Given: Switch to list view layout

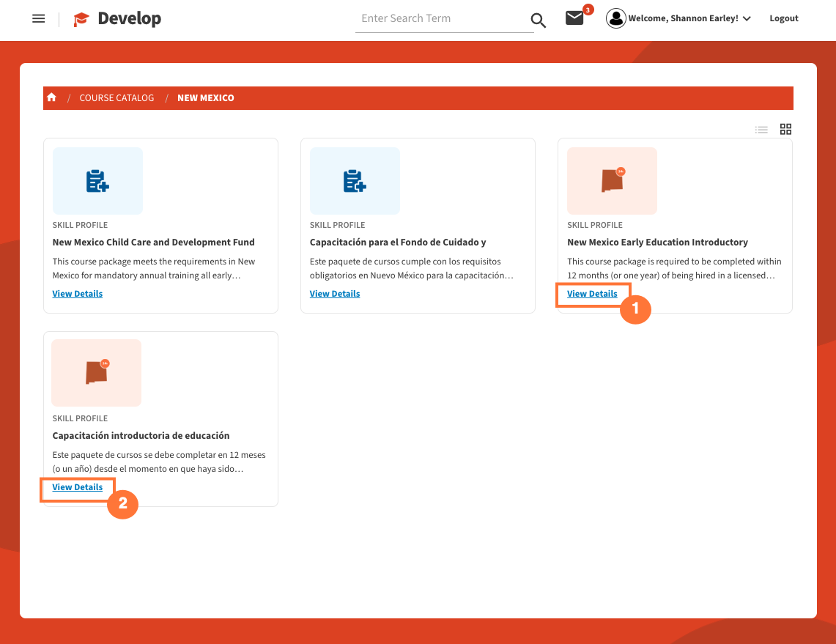Looking at the screenshot, I should click(762, 130).
